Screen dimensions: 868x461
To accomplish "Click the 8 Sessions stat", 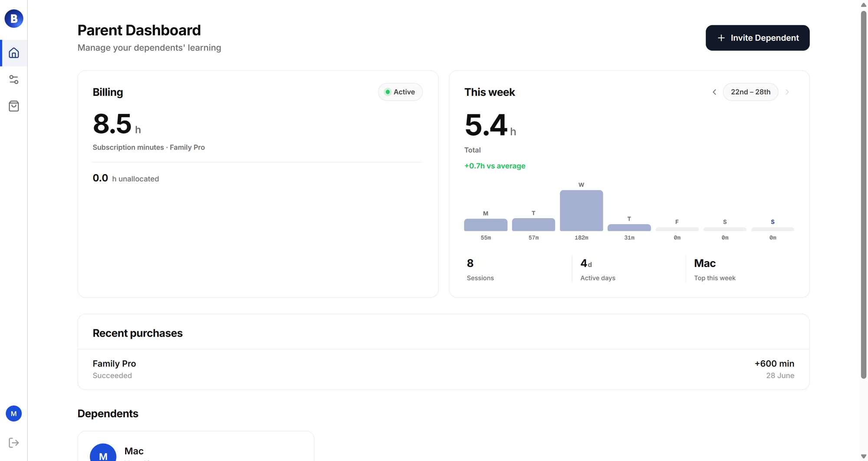I will tap(480, 269).
